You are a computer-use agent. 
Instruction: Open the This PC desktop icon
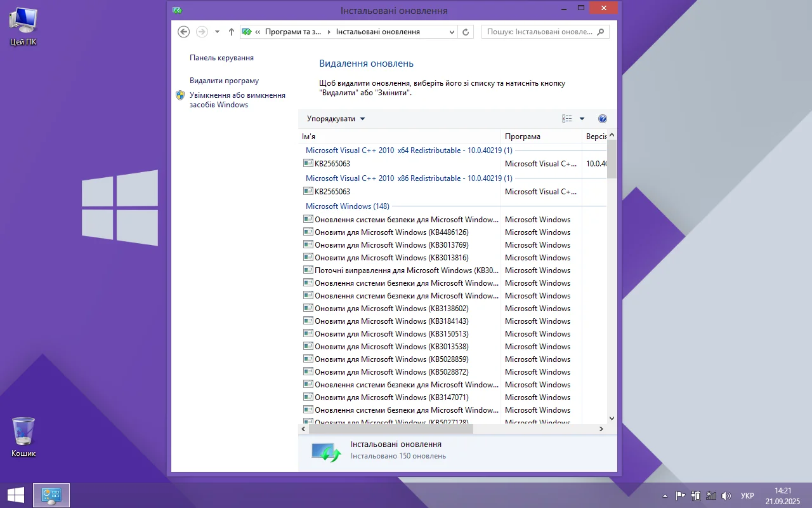point(23,25)
